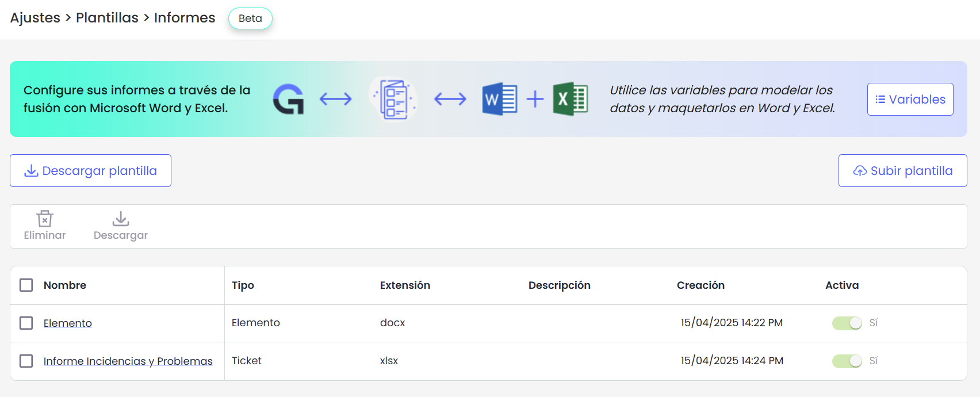Screen dimensions: 980x397
Task: Select the Elemento row checkbox
Action: [26, 323]
